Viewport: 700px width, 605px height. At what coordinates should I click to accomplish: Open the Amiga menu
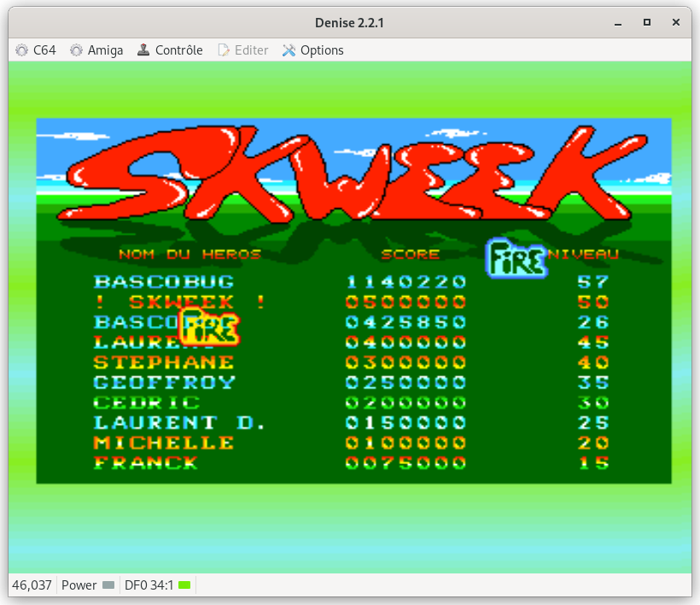click(96, 50)
